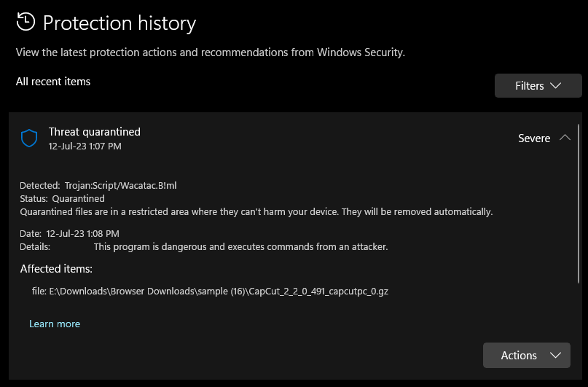Click the Details description about attacker commands
This screenshot has width=588, height=387.
coord(240,246)
